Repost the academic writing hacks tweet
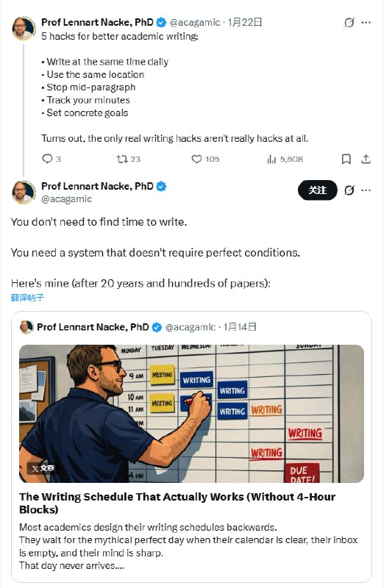The image size is (392, 588). click(x=122, y=159)
